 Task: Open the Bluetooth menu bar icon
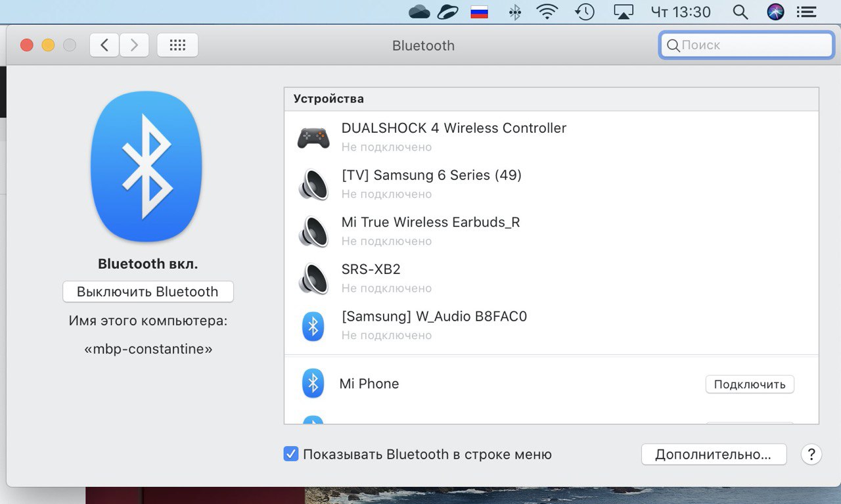pyautogui.click(x=516, y=12)
